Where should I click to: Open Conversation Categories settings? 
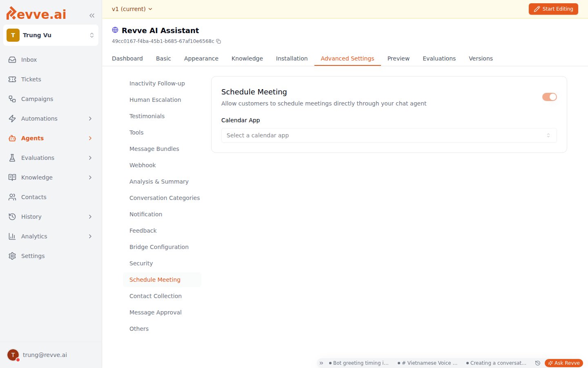162,198
